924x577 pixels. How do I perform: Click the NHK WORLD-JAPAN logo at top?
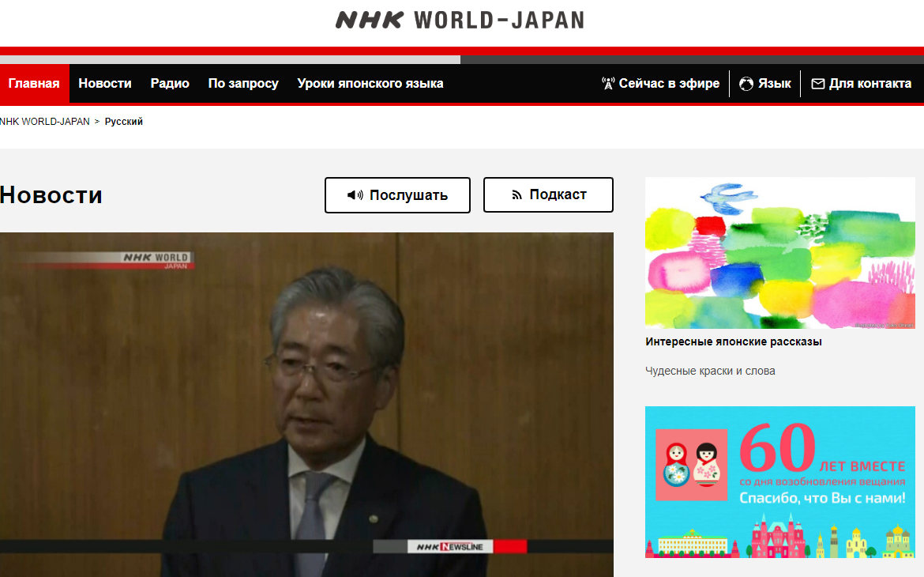click(460, 20)
